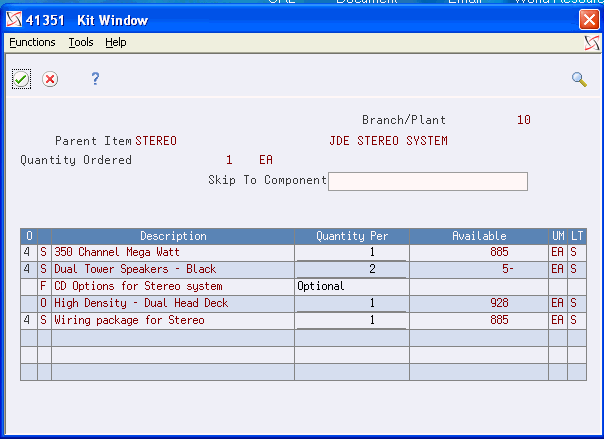Select option cell for High Density Dual Head Deck

pos(29,303)
